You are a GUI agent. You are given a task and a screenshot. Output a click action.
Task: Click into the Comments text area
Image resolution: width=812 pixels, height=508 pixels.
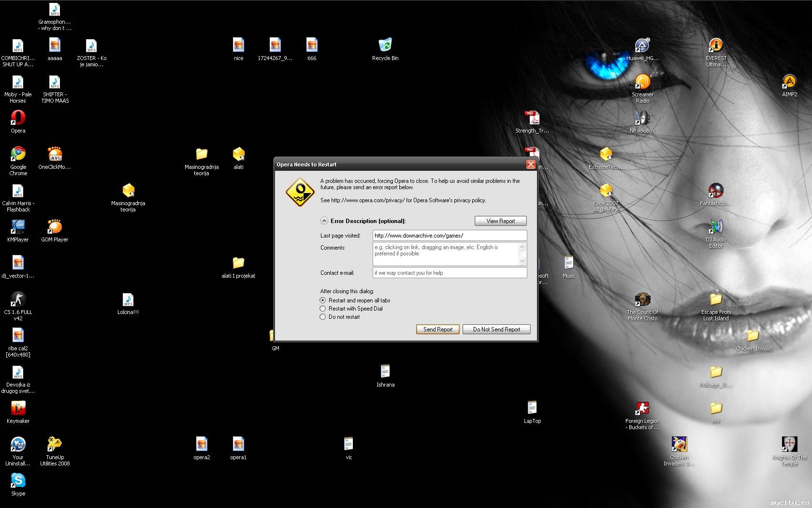pyautogui.click(x=445, y=254)
